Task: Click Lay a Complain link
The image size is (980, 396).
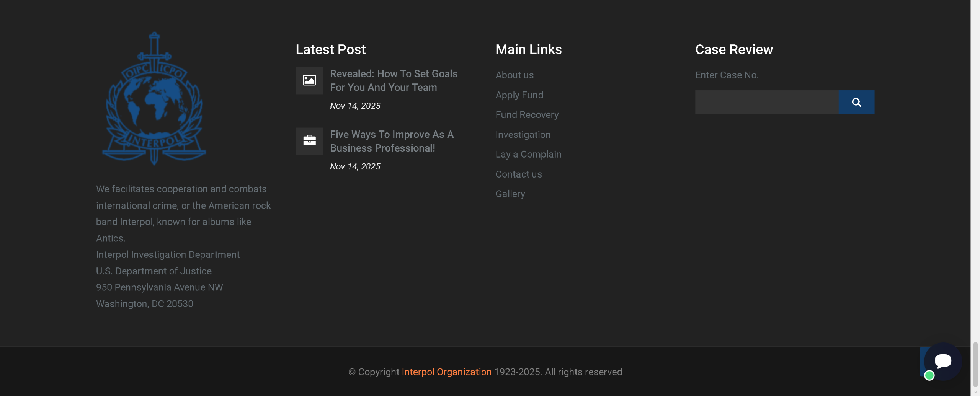Action: [528, 154]
